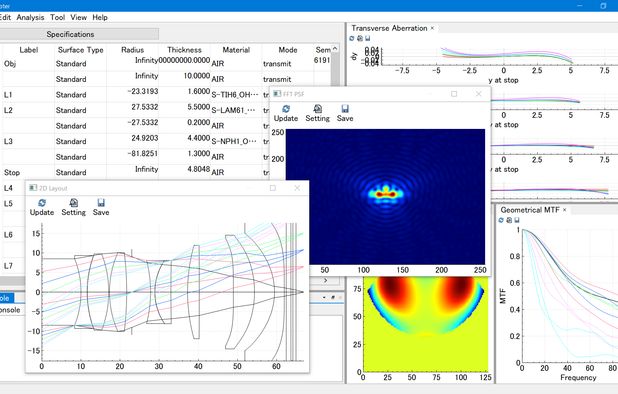Click the Thickness column header
This screenshot has width=618, height=394.
click(x=184, y=50)
